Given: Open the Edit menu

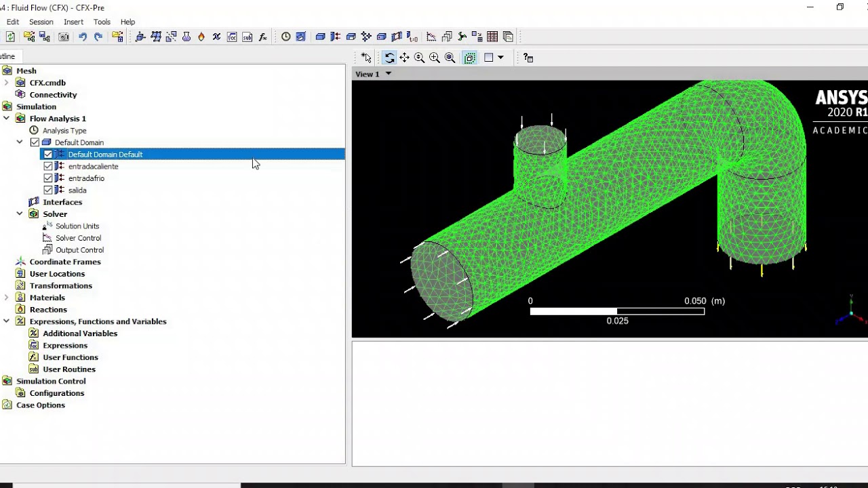Looking at the screenshot, I should (13, 22).
